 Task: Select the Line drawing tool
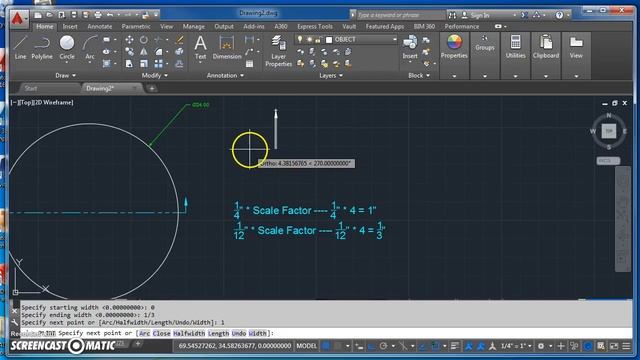[20, 47]
